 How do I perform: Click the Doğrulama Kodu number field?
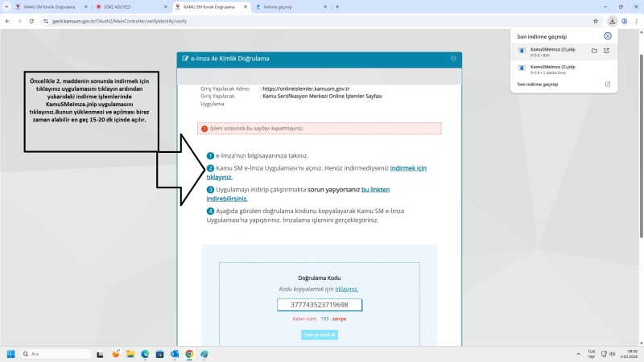tap(320, 305)
